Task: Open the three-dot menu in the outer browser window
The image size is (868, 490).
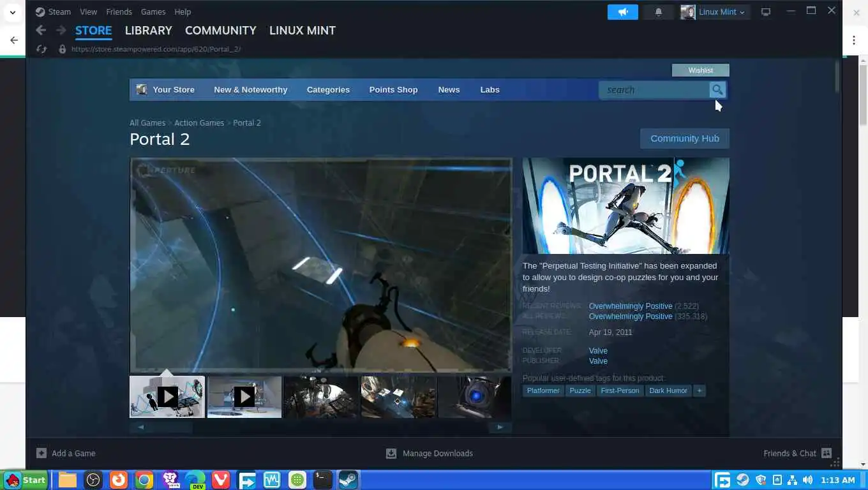Action: coord(854,40)
